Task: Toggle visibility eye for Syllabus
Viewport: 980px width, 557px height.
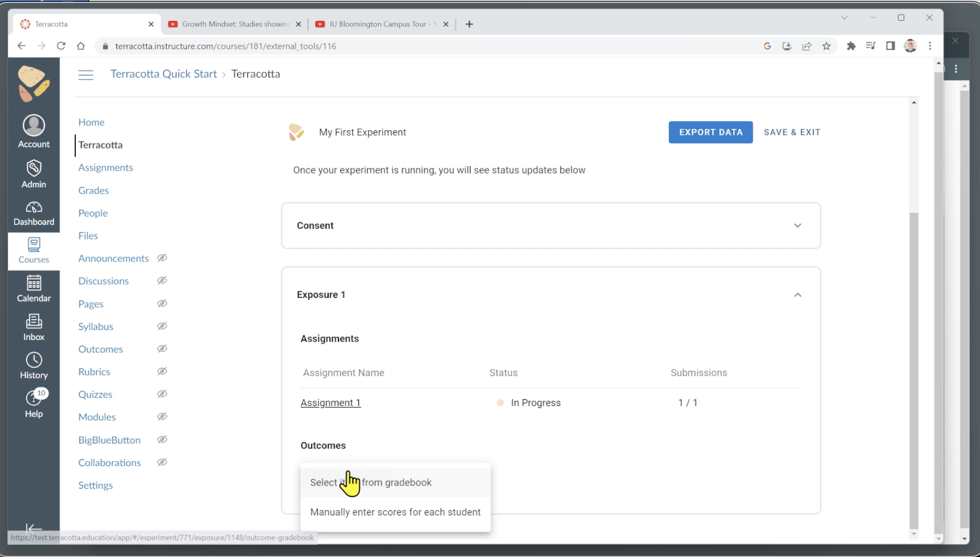Action: tap(162, 326)
